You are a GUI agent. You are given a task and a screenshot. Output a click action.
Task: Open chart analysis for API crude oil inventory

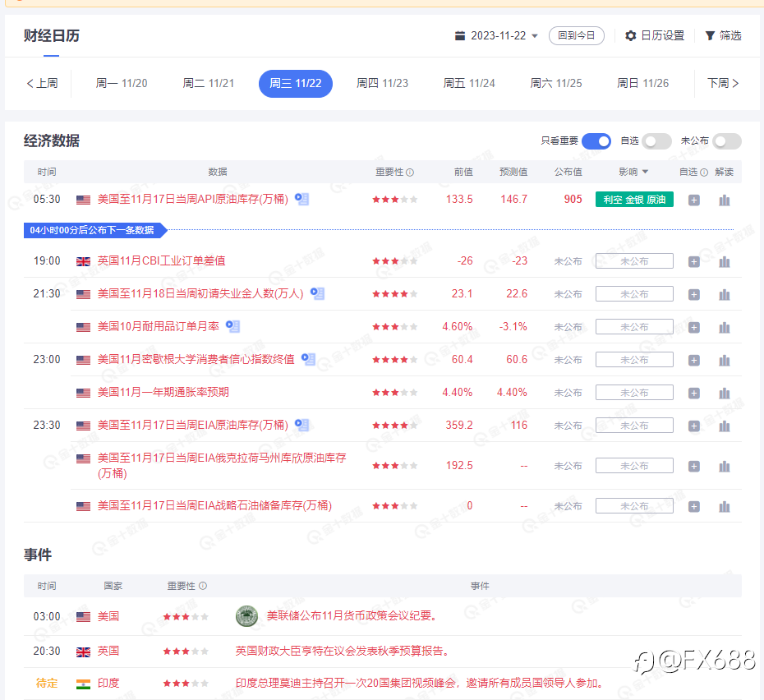tap(725, 200)
